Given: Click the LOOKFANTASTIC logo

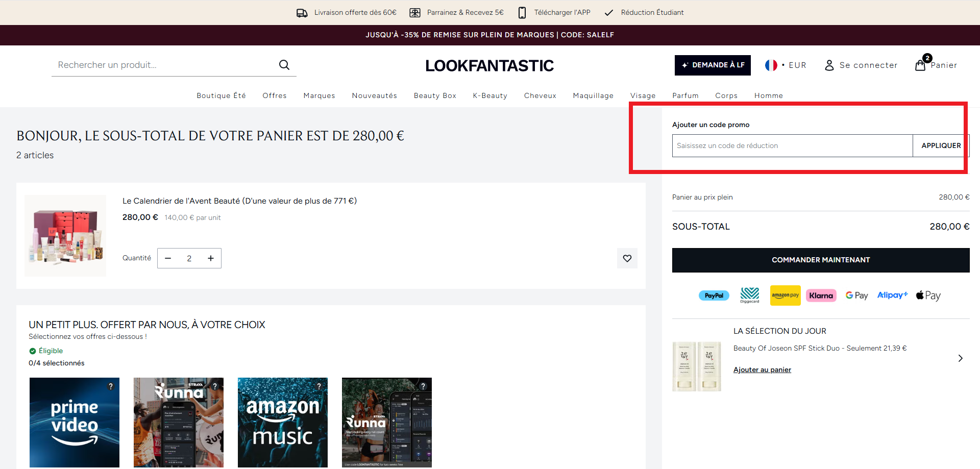Looking at the screenshot, I should point(489,65).
